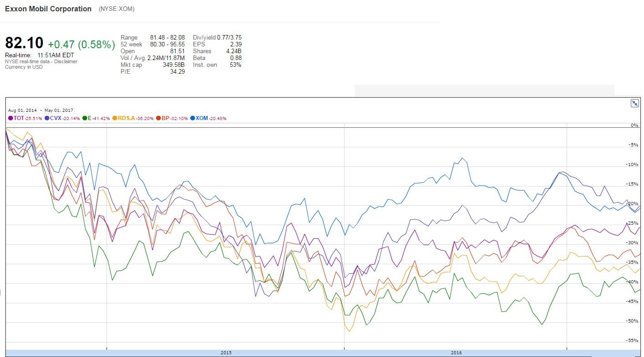Click the red BP legend dot
The height and width of the screenshot is (357, 644).
[x=158, y=118]
